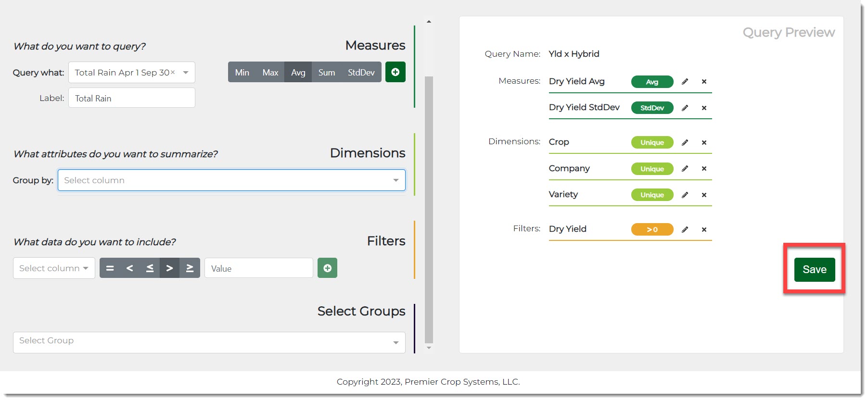Image resolution: width=868 pixels, height=401 pixels.
Task: Open the Select Group dropdown
Action: (209, 342)
